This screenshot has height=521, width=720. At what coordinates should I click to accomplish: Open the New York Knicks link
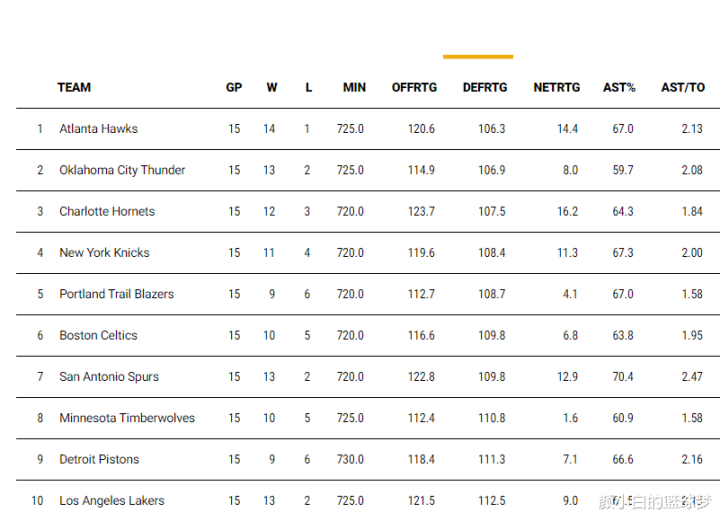point(104,253)
